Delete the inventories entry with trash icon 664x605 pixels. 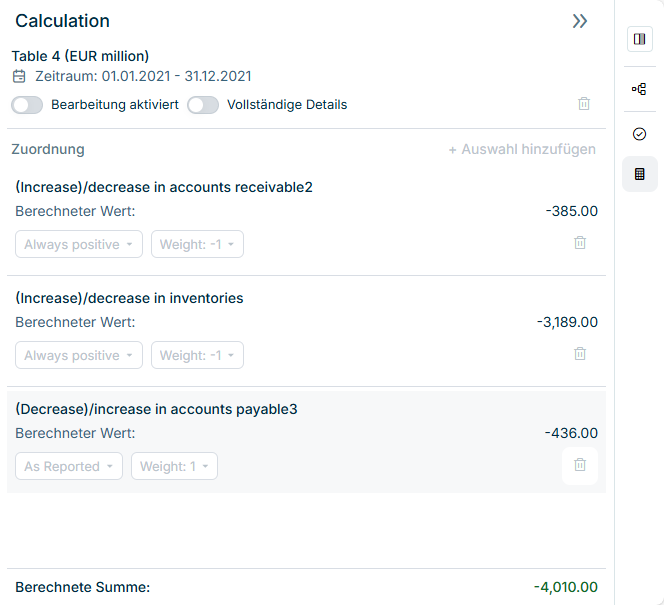click(580, 354)
